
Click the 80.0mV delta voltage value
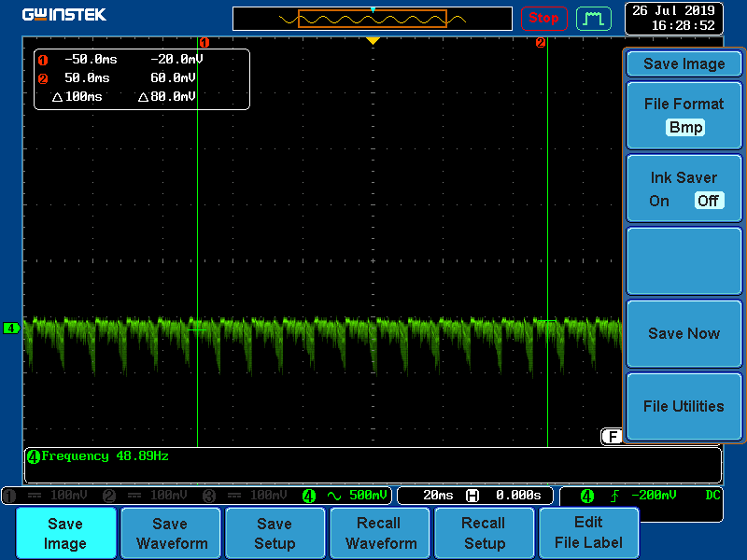(x=173, y=97)
